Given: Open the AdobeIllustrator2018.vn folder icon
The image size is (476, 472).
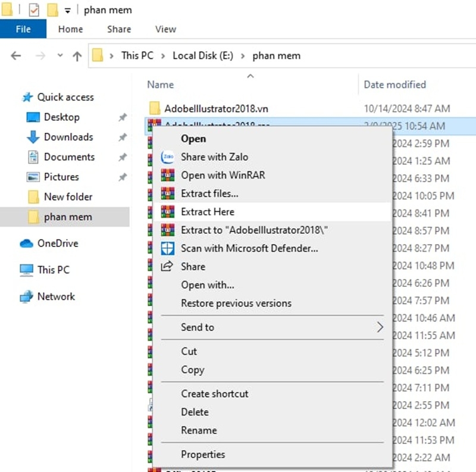Looking at the screenshot, I should pyautogui.click(x=154, y=108).
